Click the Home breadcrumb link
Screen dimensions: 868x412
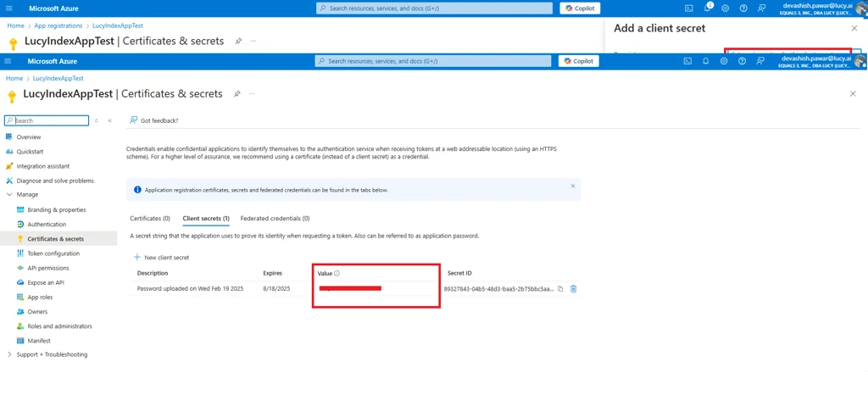click(14, 79)
